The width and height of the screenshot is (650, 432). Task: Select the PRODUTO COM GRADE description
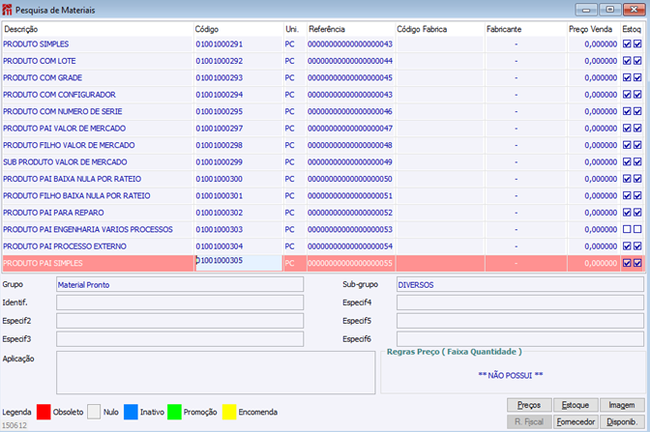(43, 78)
